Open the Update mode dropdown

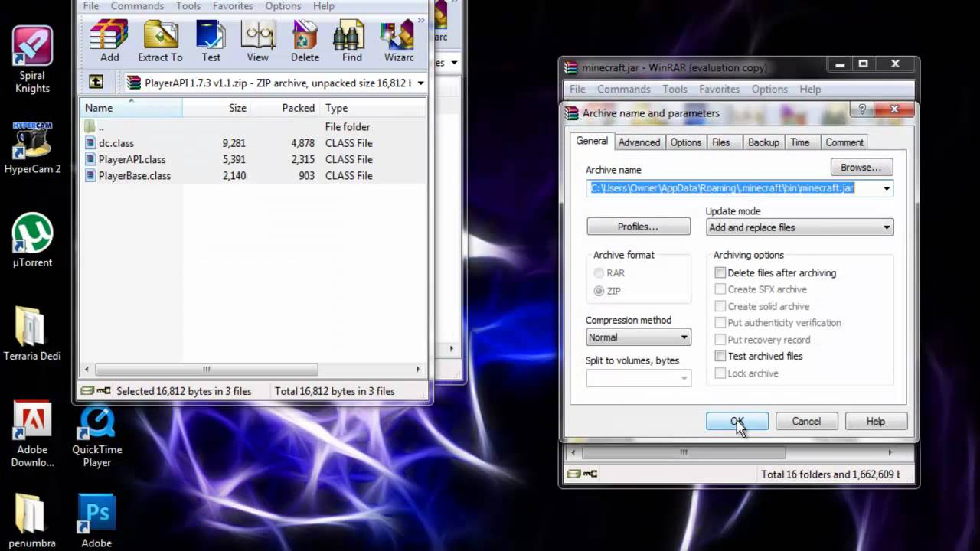point(799,227)
